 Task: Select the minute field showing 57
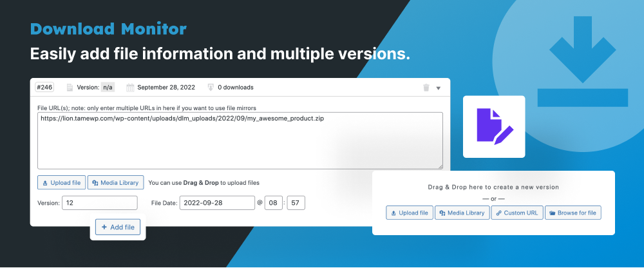296,203
